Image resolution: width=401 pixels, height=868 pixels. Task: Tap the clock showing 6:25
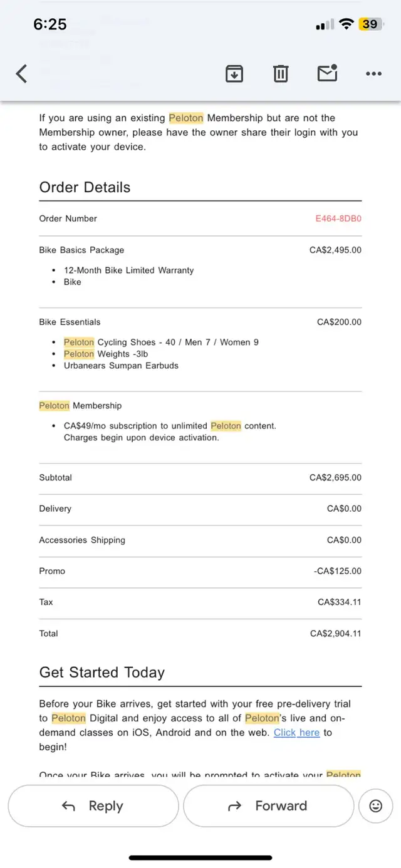pos(49,24)
